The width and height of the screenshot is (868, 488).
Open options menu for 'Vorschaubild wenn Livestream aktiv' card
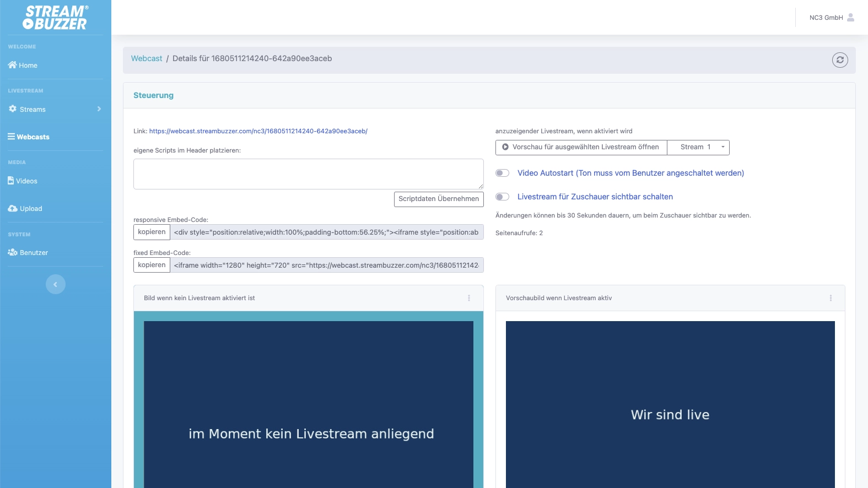coord(831,298)
